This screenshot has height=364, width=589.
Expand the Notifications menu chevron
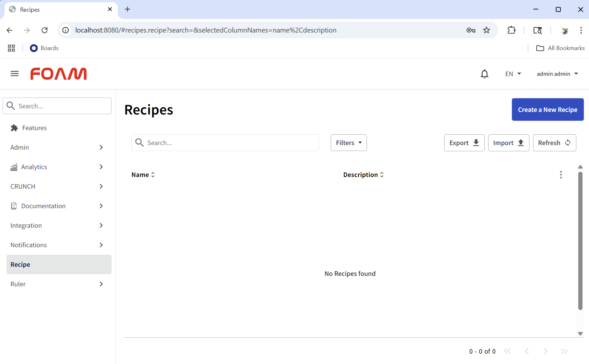pyautogui.click(x=101, y=245)
